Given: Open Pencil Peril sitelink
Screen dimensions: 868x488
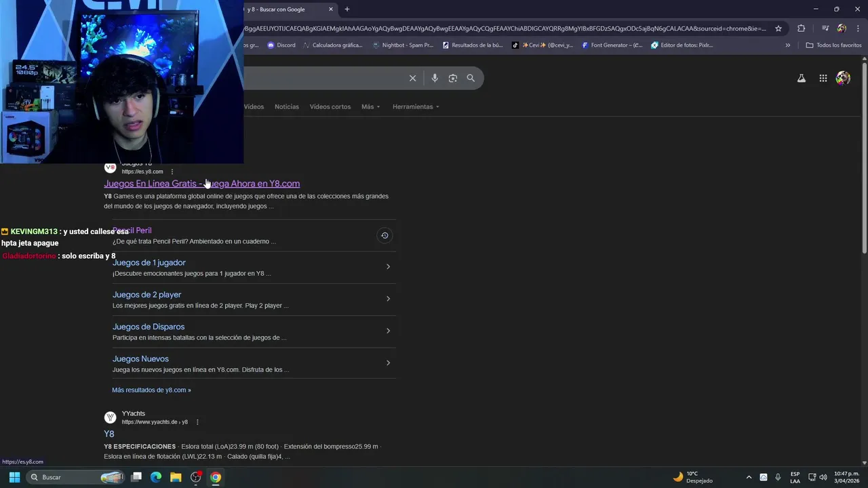Looking at the screenshot, I should 132,230.
